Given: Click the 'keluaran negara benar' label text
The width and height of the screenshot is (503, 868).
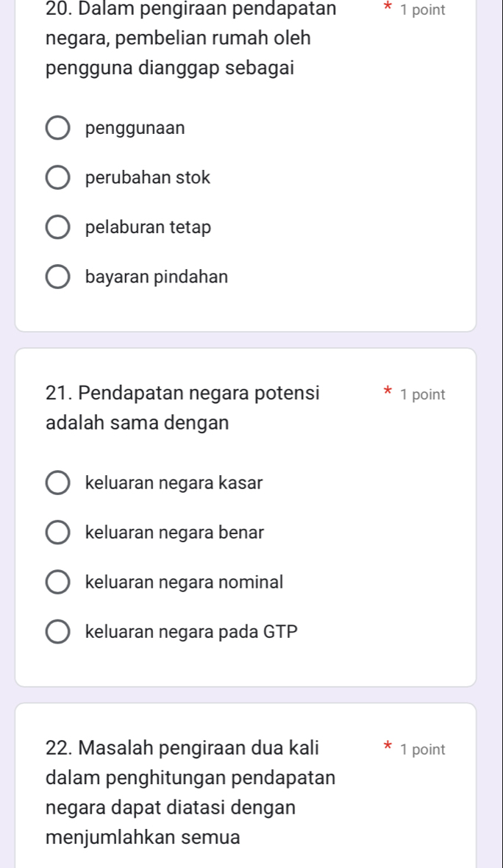Looking at the screenshot, I should tap(174, 533).
